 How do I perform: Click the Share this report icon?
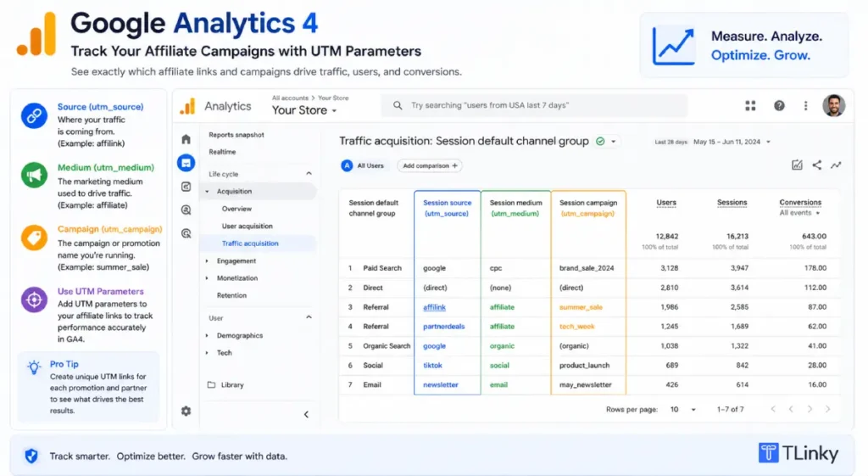point(816,165)
